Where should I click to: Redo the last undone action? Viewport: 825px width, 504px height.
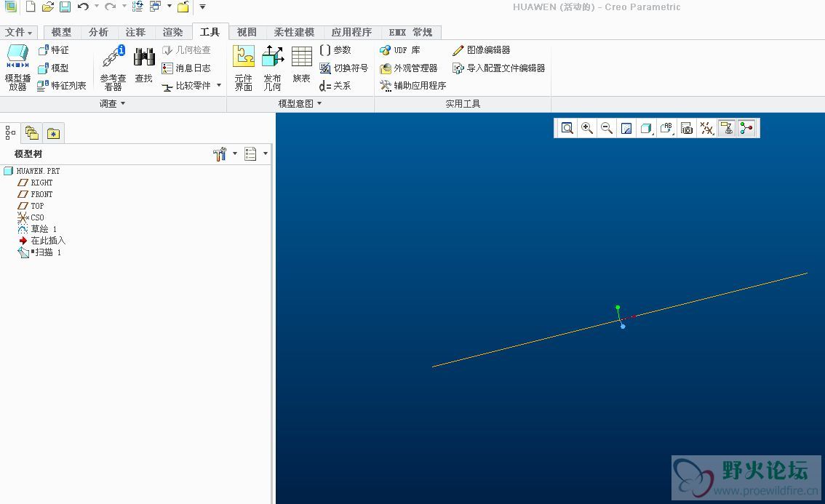click(110, 7)
